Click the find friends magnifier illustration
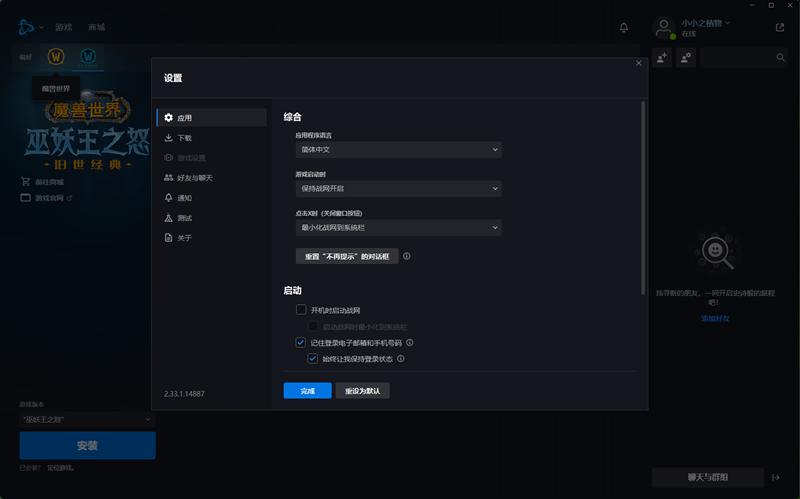This screenshot has height=499, width=800. click(715, 251)
